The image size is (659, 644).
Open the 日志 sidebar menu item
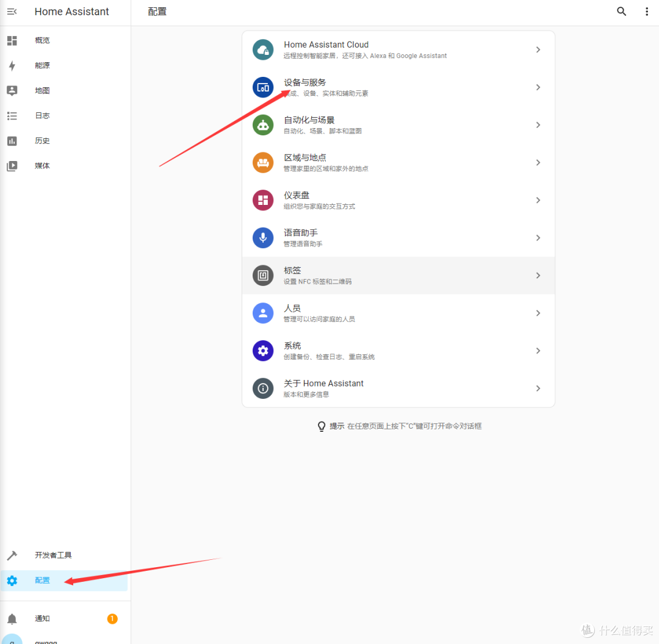tap(64, 116)
